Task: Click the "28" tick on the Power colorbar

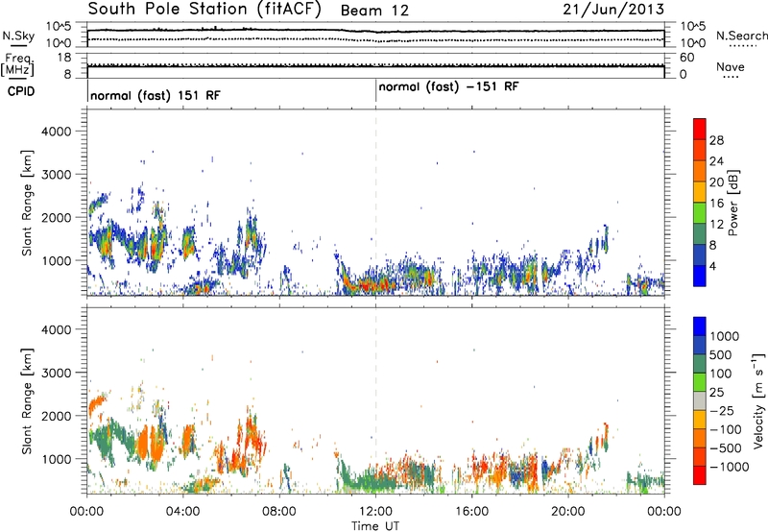Action: (716, 140)
